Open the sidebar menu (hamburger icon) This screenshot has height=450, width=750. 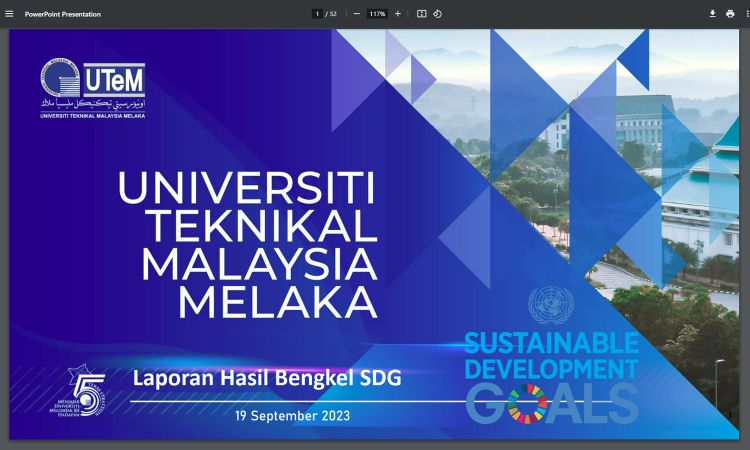point(10,14)
